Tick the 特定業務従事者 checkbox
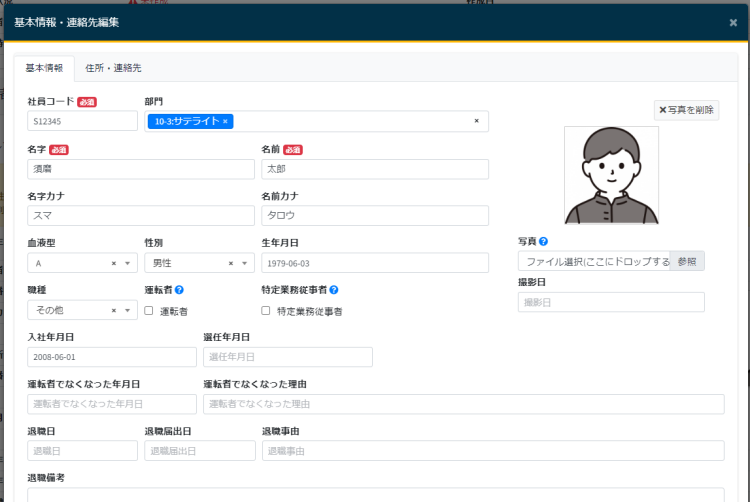Screen dimensions: 750x502 [266, 311]
